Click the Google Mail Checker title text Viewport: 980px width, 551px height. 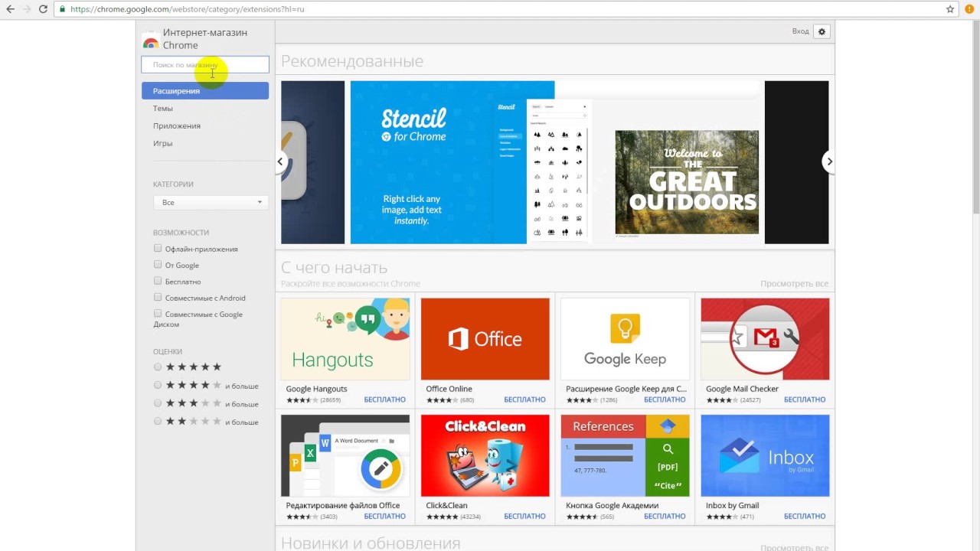[x=742, y=389]
